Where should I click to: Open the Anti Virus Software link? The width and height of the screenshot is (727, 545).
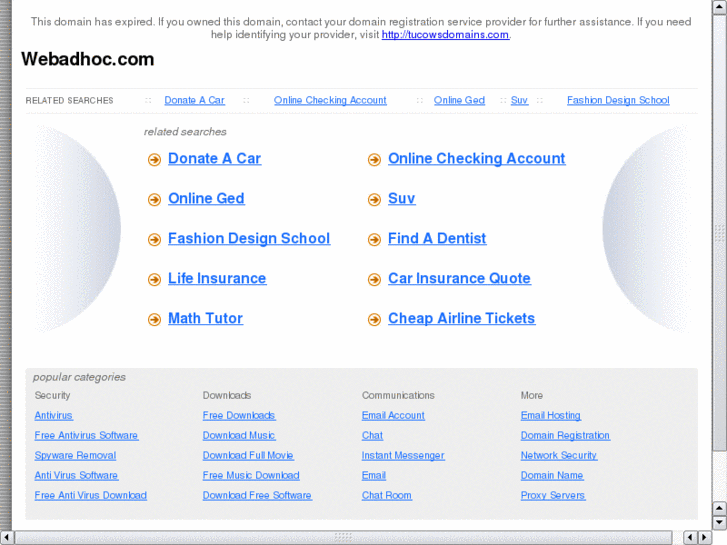point(76,475)
